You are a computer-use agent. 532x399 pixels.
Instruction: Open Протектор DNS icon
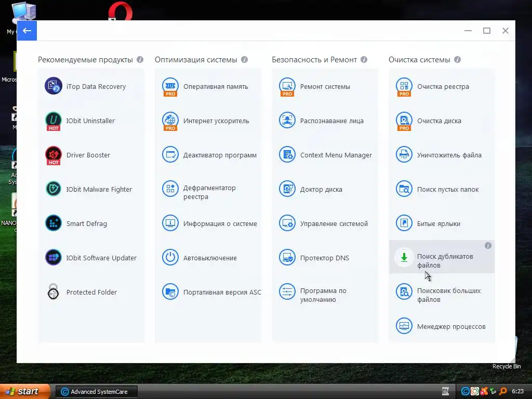pos(287,258)
